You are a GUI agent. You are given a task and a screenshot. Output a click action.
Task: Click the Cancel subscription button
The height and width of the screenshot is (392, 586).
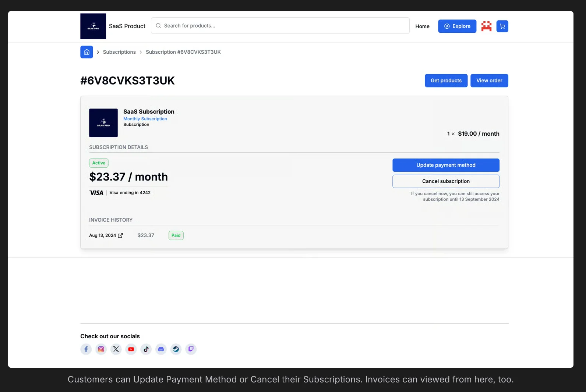coord(446,181)
